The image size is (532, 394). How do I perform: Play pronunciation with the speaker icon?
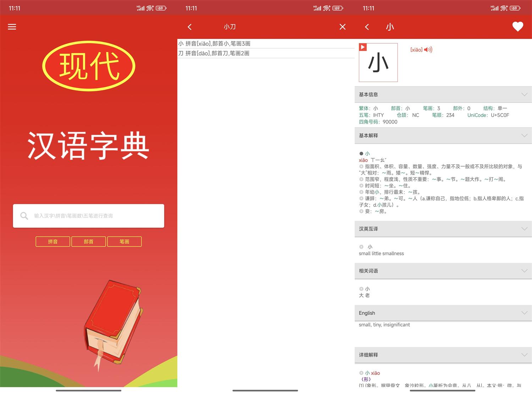pyautogui.click(x=428, y=50)
